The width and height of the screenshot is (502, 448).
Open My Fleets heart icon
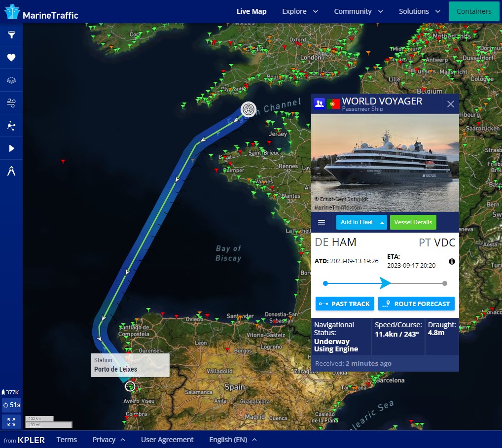pyautogui.click(x=11, y=58)
